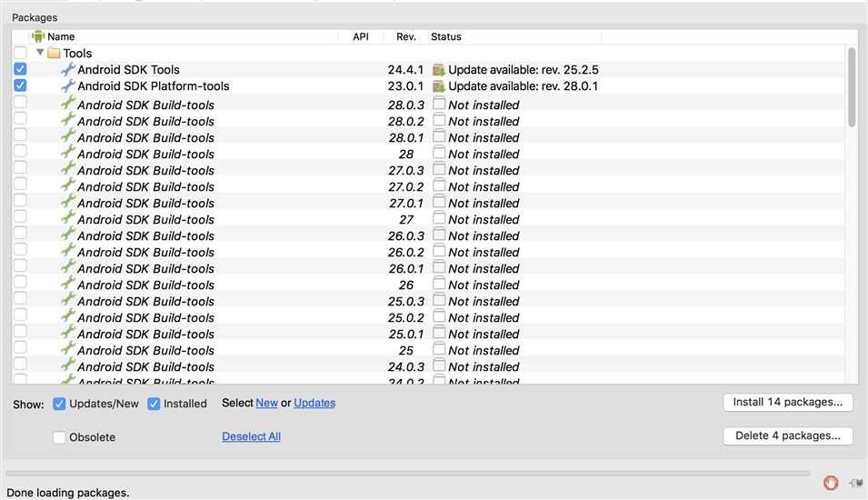The height and width of the screenshot is (500, 868).
Task: Click wrench icon for Build-tools 28.0.2
Action: click(x=68, y=120)
